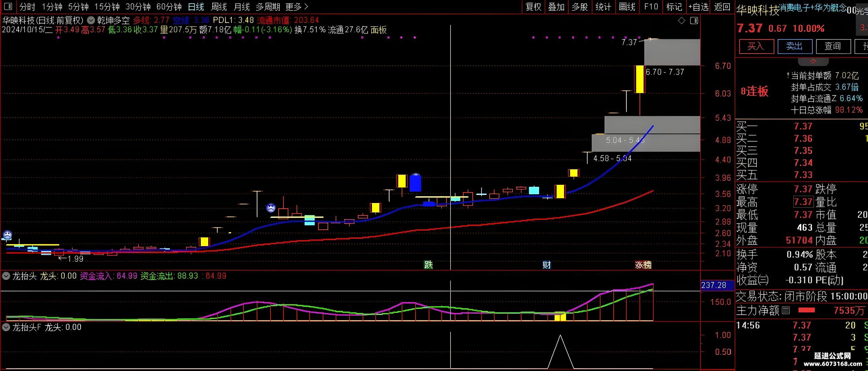Switch to 周线 weekly chart tab
This screenshot has height=371, width=868.
[219, 7]
